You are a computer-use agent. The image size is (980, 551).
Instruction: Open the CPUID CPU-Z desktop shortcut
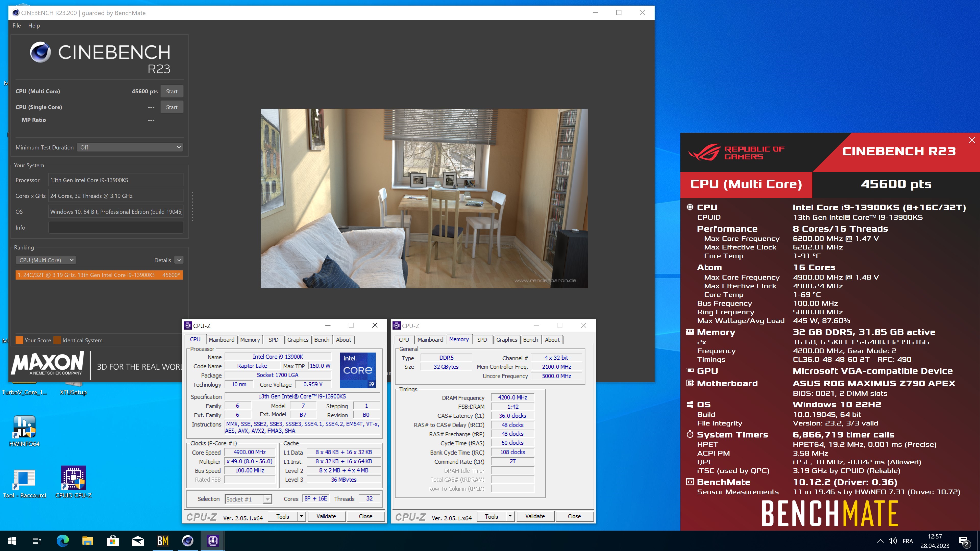[73, 482]
